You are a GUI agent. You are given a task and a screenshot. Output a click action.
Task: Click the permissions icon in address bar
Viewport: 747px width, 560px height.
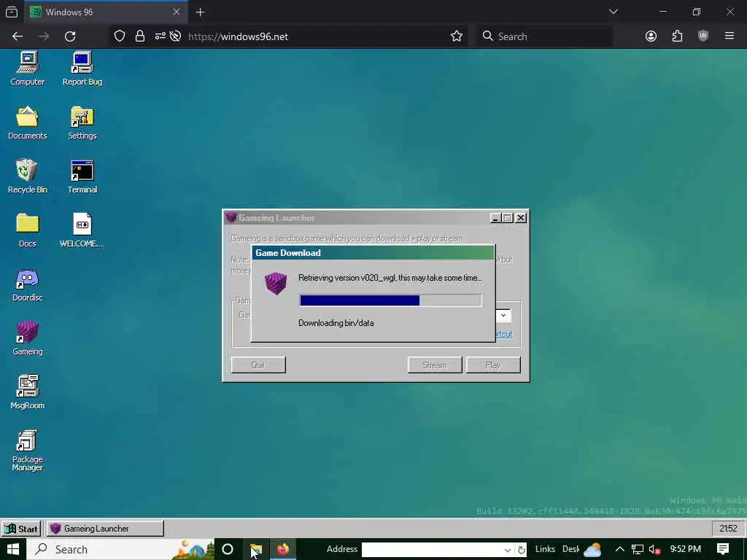click(x=160, y=36)
